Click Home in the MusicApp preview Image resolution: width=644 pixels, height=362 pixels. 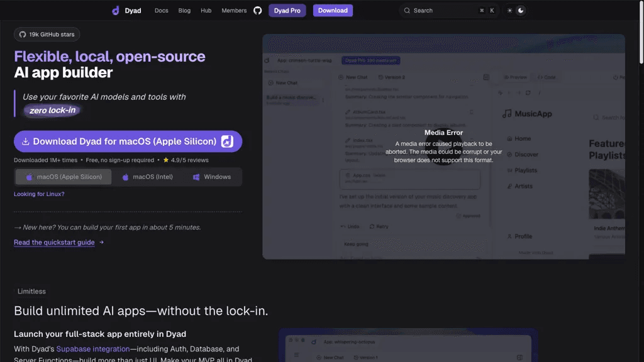(519, 139)
